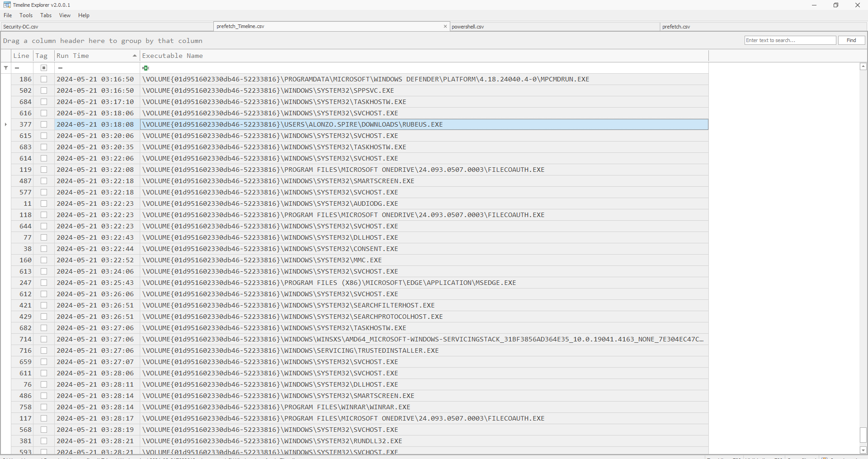Viewport: 868px width, 459px height.
Task: Check the Tag box for MPCMDRUN.EXE row
Action: coord(44,79)
